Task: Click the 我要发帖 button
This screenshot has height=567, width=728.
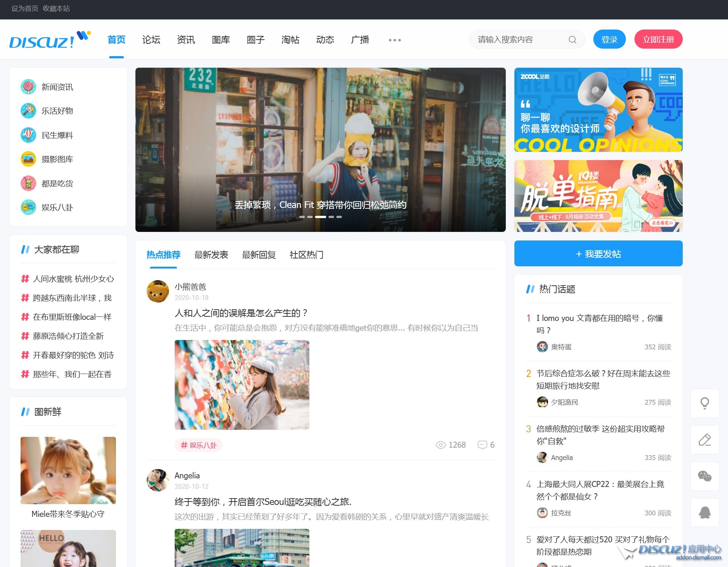Action: coord(599,254)
